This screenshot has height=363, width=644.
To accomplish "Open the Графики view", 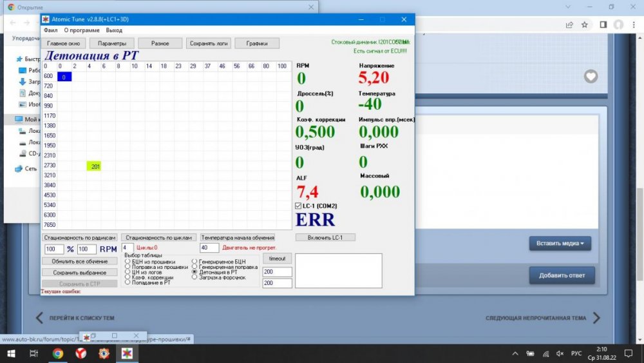I will coord(257,43).
